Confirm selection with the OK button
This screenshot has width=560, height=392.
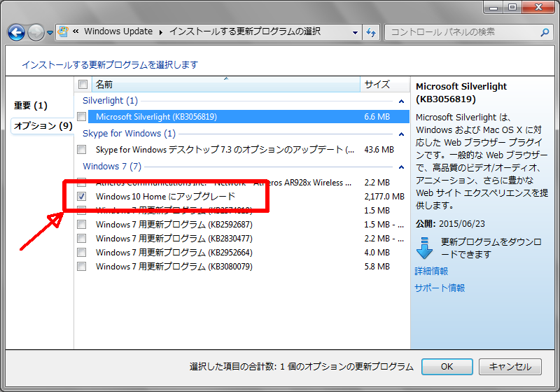click(x=447, y=367)
